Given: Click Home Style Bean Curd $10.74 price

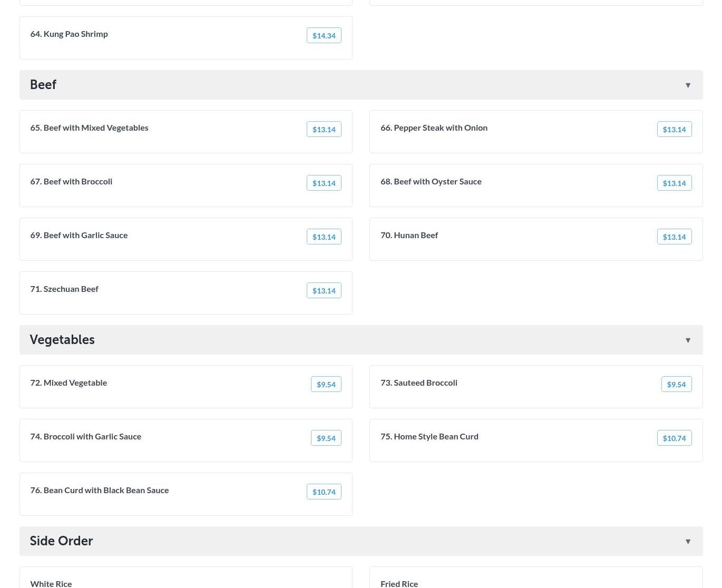Looking at the screenshot, I should [674, 438].
